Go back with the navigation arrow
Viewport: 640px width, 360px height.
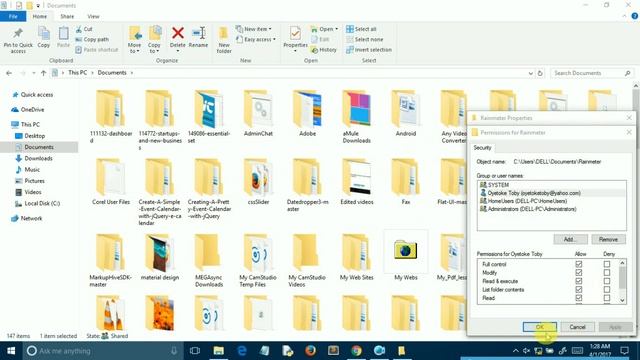9,73
